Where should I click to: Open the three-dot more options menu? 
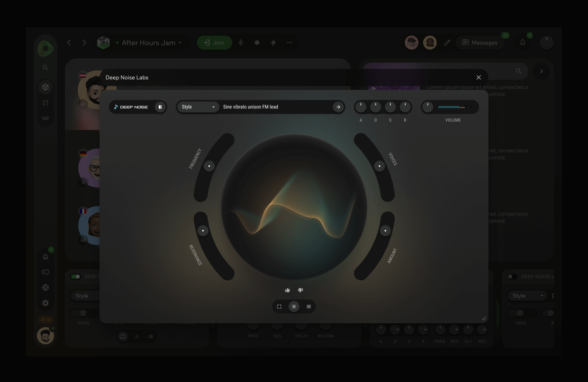(290, 42)
